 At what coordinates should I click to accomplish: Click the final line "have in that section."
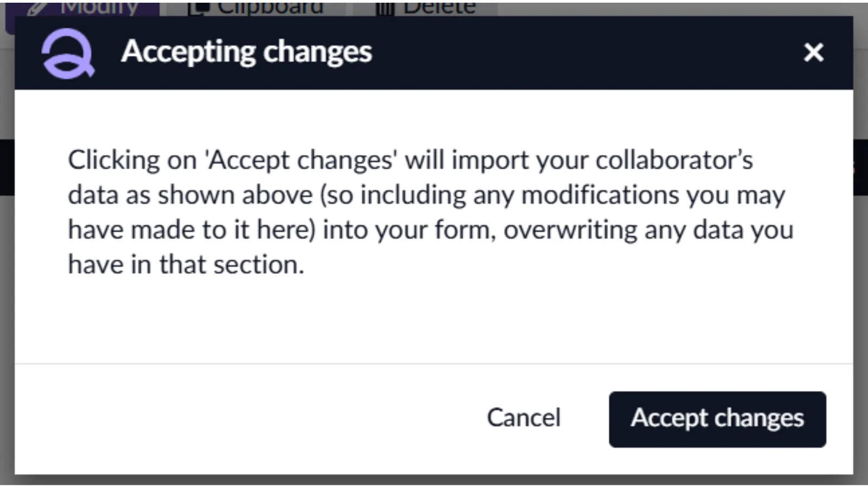pos(186,265)
